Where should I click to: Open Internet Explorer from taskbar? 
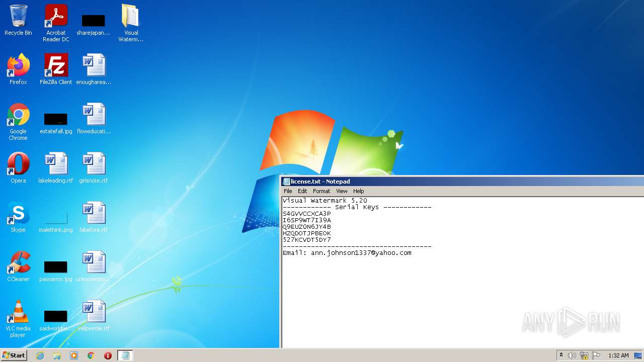[40, 355]
